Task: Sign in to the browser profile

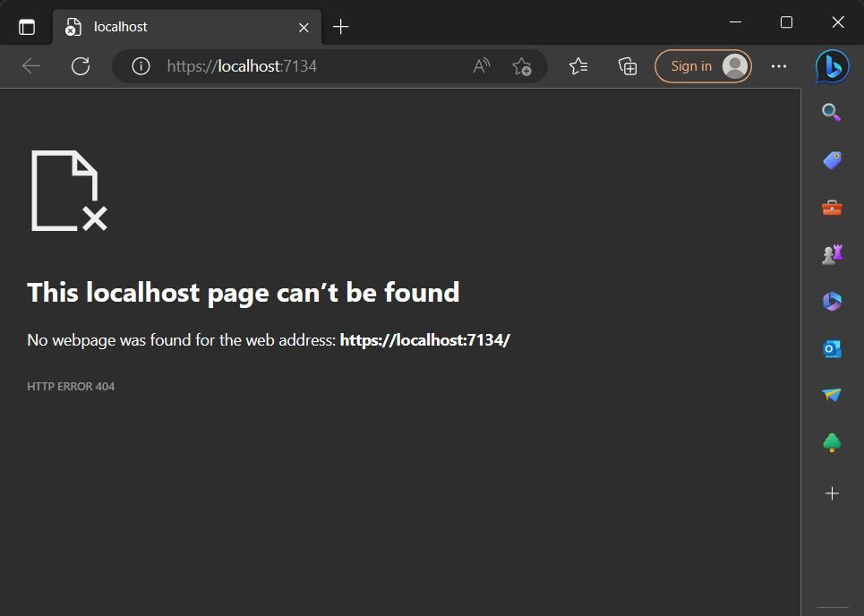Action: click(x=704, y=65)
